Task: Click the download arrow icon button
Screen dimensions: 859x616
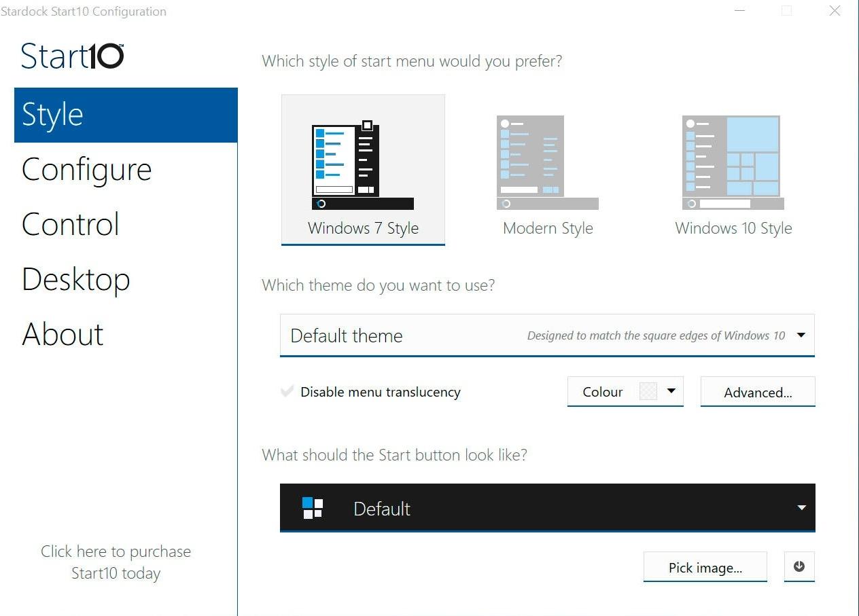Action: 799,566
